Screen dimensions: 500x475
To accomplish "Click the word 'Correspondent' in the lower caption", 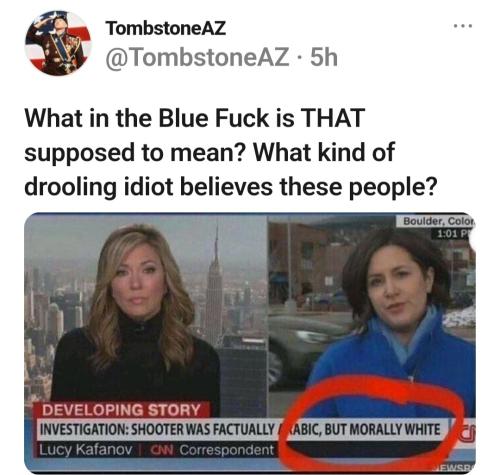I will [227, 450].
